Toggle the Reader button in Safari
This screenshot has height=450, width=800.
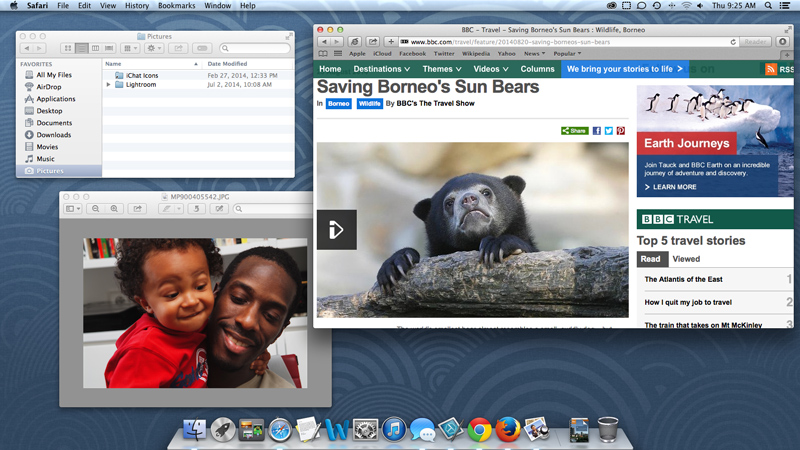755,42
